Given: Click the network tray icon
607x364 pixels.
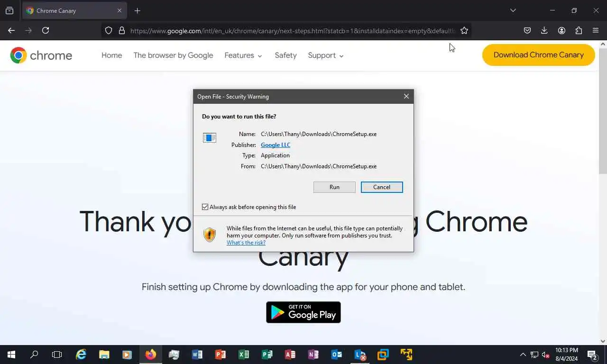Looking at the screenshot, I should [x=534, y=355].
